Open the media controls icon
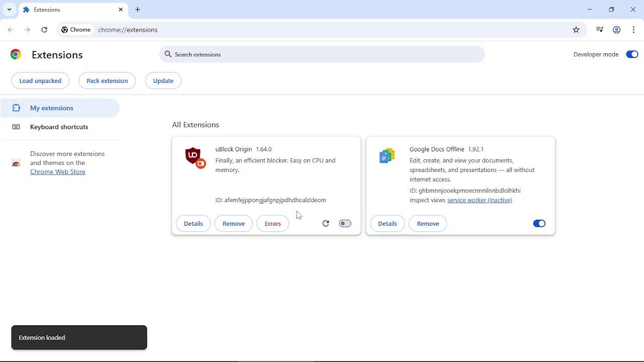 pos(599,30)
